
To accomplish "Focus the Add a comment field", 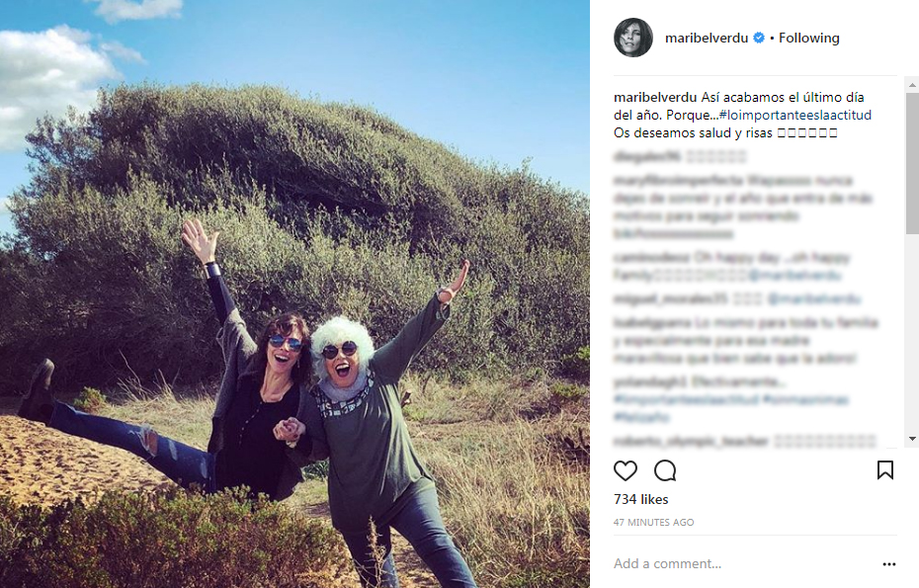I will 744,564.
